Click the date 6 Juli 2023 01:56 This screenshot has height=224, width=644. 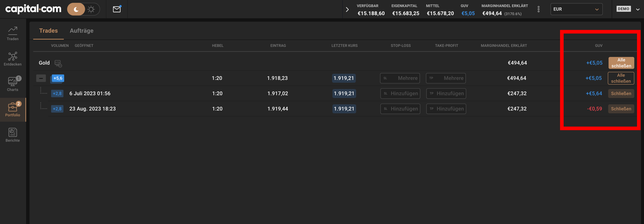click(x=90, y=93)
